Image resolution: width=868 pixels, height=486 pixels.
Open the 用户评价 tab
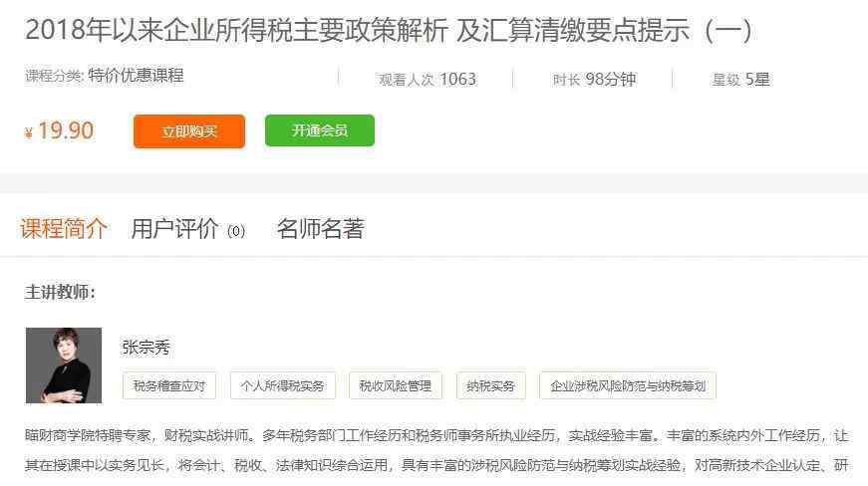(x=175, y=228)
